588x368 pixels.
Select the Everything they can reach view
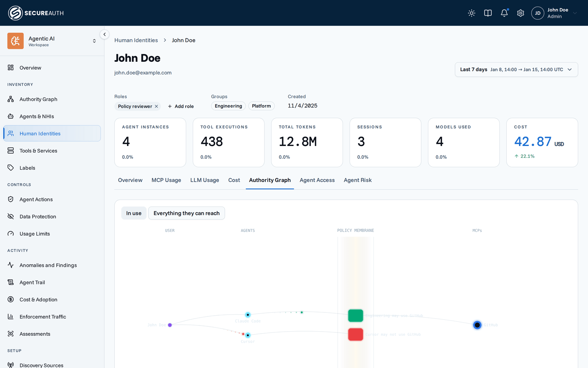point(187,213)
